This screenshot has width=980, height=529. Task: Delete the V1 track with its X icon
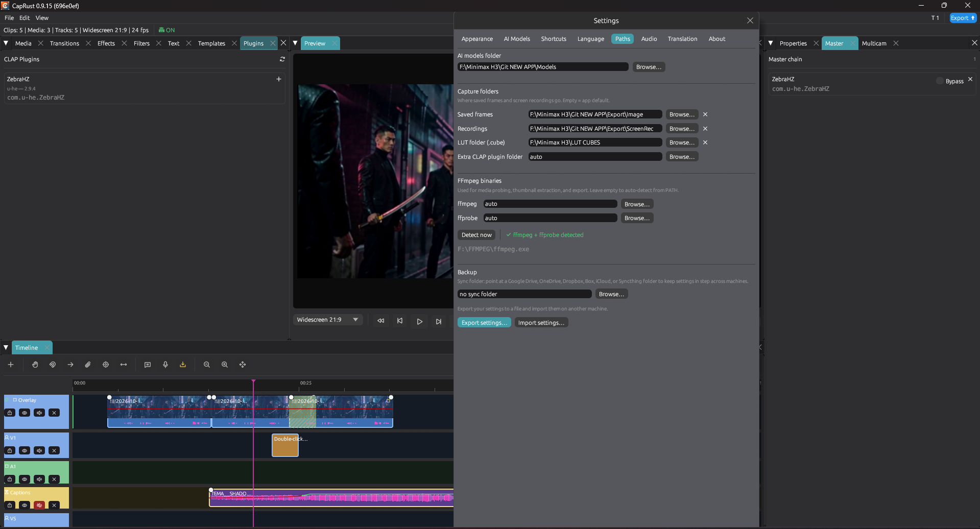pyautogui.click(x=54, y=450)
